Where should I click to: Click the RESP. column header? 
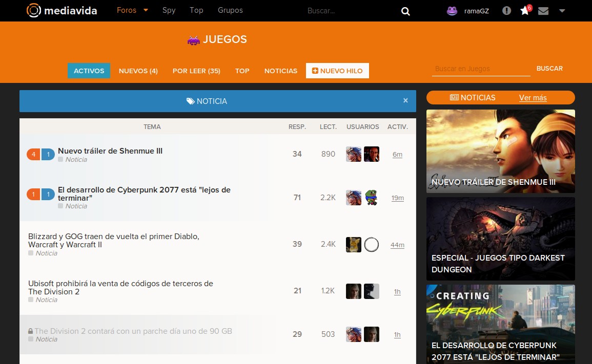coord(297,127)
